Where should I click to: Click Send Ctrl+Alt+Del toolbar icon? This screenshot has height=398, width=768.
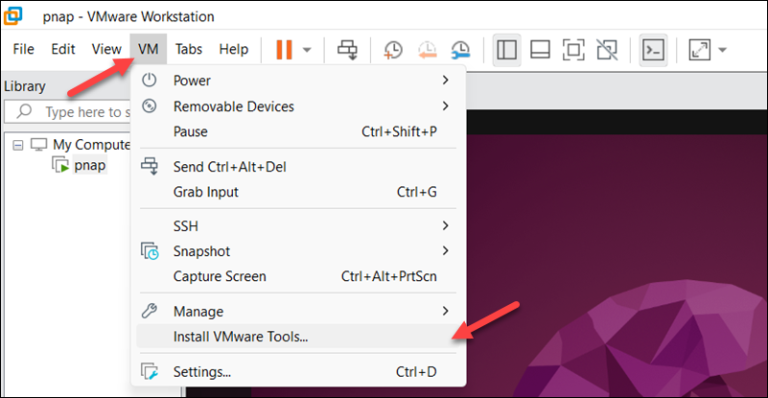348,49
